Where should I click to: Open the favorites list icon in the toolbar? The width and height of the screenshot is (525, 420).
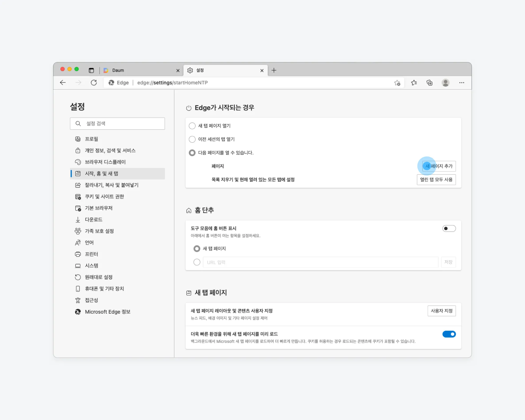pyautogui.click(x=414, y=82)
